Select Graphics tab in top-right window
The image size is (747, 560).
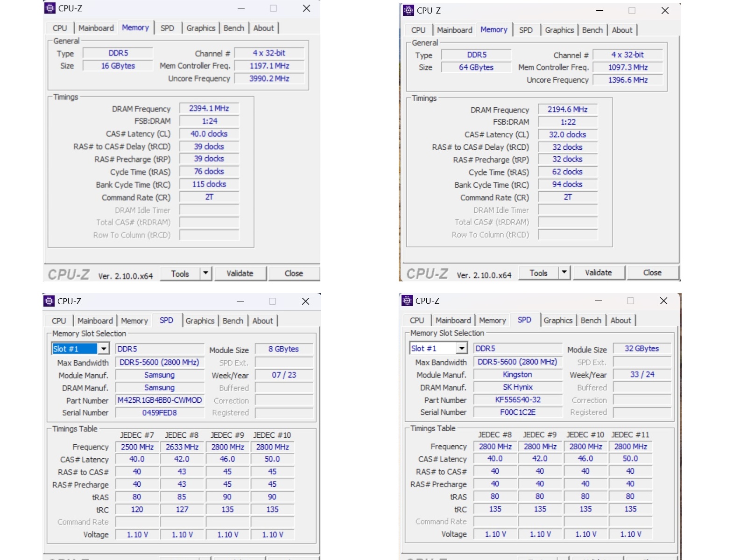coord(559,30)
